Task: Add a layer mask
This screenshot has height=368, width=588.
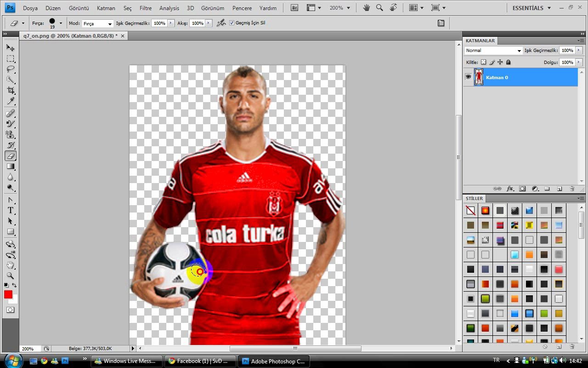Action: pyautogui.click(x=522, y=189)
